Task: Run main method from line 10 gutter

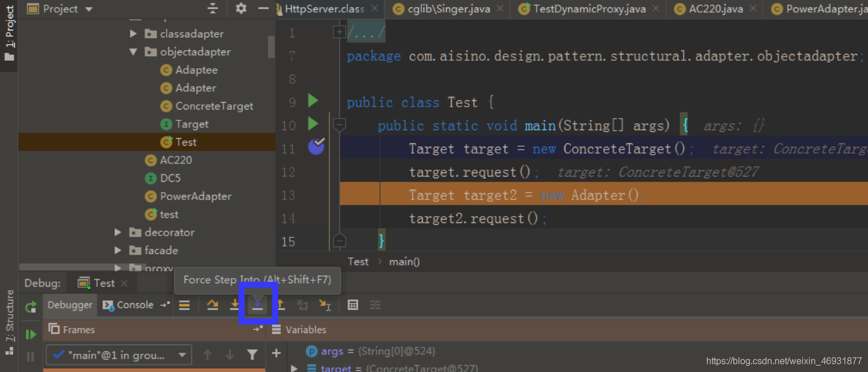Action: [313, 124]
